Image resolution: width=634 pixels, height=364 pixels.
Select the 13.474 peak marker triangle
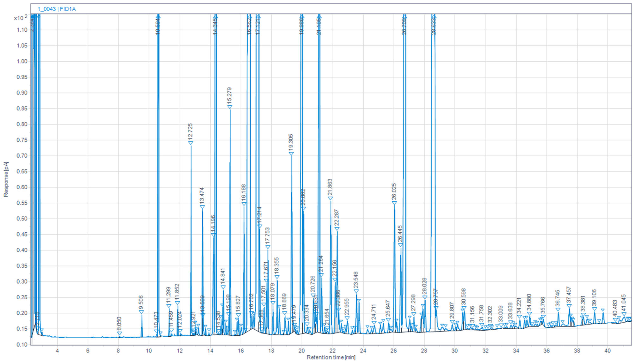(202, 207)
